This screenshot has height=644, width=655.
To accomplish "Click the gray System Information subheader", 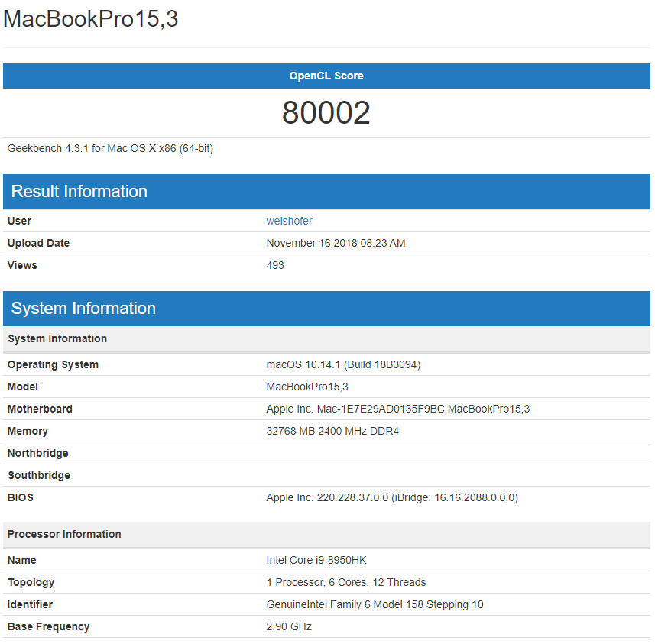I will click(x=326, y=338).
